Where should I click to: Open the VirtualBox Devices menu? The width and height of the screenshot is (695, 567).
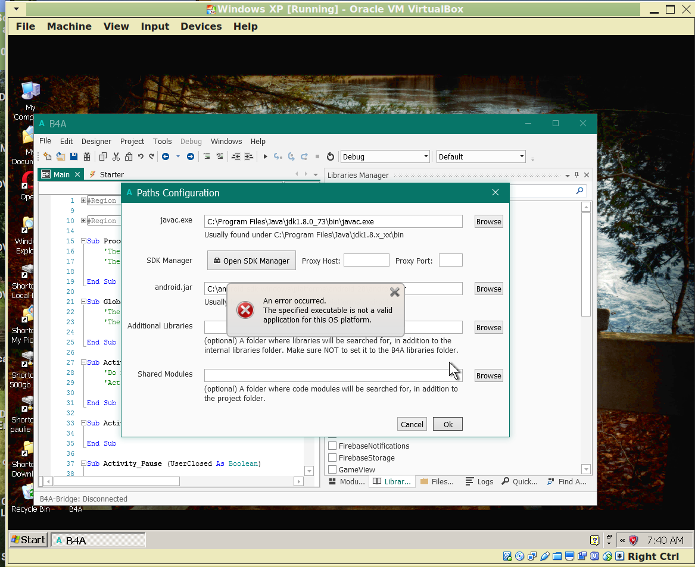tap(201, 27)
